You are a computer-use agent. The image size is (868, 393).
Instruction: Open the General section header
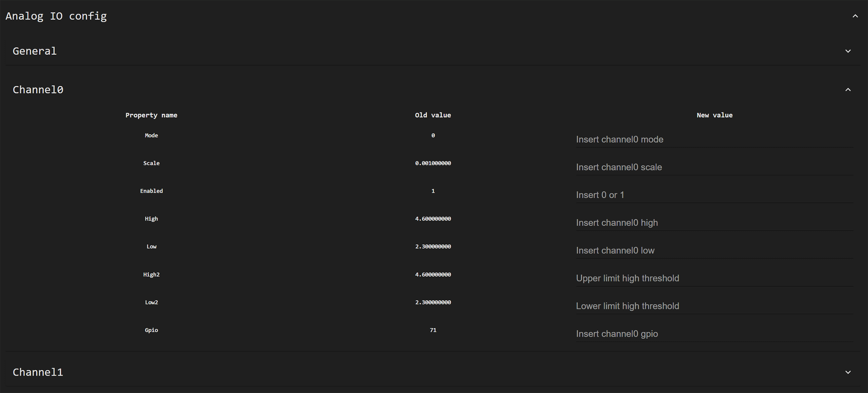tap(433, 51)
